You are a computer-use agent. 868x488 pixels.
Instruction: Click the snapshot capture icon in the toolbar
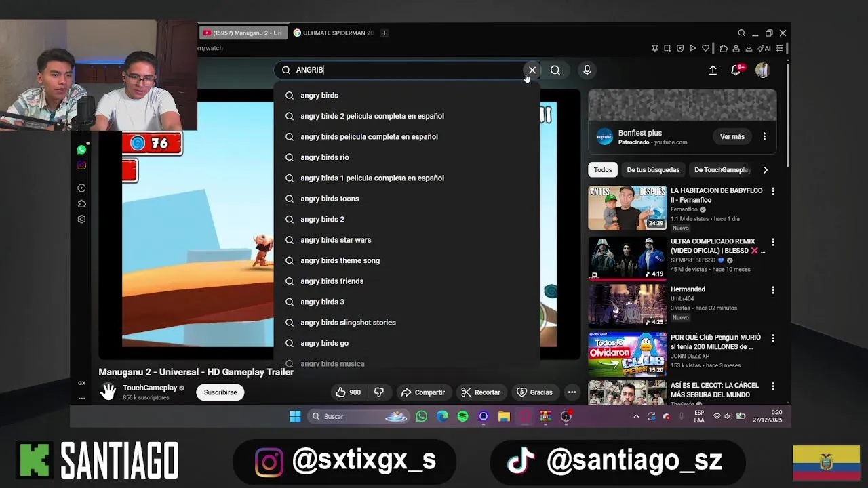tap(667, 48)
